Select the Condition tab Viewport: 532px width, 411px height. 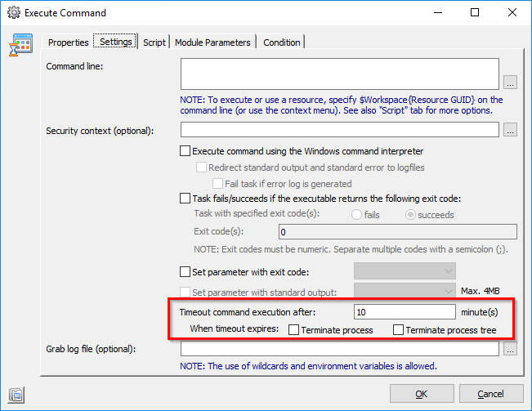282,42
